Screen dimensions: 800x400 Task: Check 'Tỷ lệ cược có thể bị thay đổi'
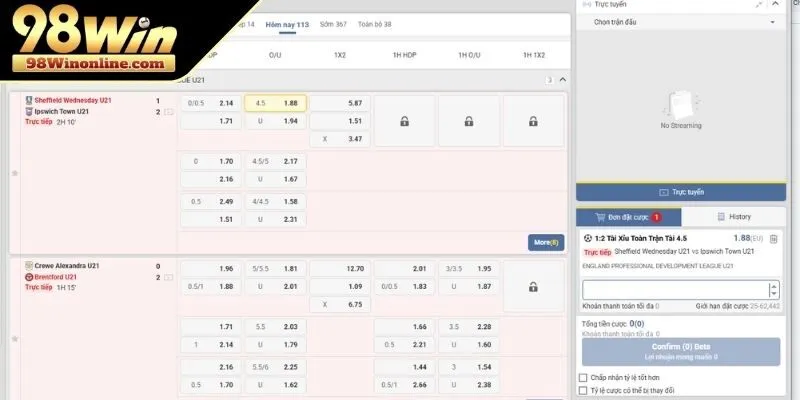(x=583, y=390)
